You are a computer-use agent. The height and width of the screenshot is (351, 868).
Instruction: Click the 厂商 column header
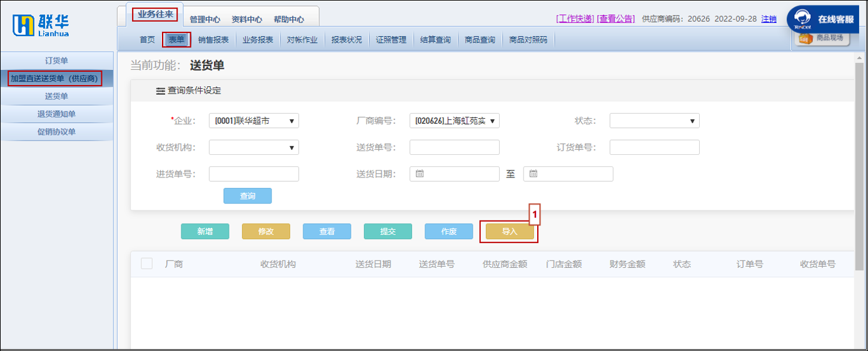click(174, 264)
